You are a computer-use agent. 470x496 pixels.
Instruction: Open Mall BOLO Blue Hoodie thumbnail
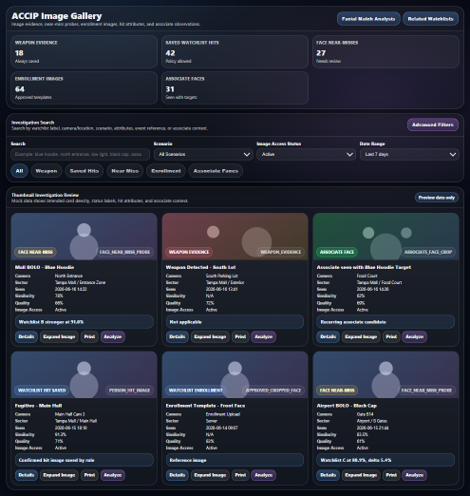pyautogui.click(x=84, y=237)
